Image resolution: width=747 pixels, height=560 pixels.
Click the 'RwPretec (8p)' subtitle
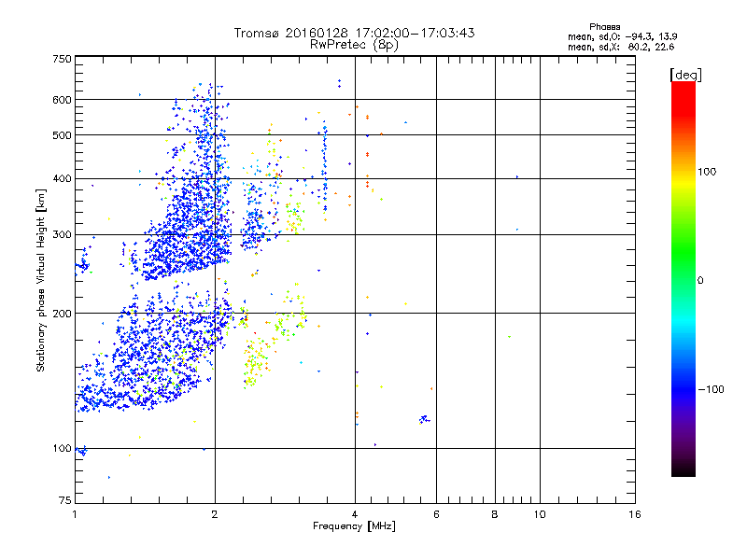pyautogui.click(x=354, y=45)
